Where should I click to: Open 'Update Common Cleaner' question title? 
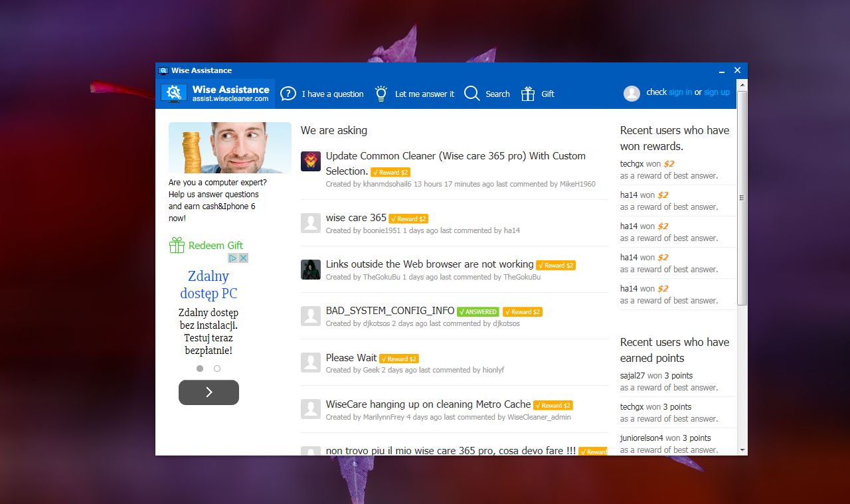click(456, 163)
